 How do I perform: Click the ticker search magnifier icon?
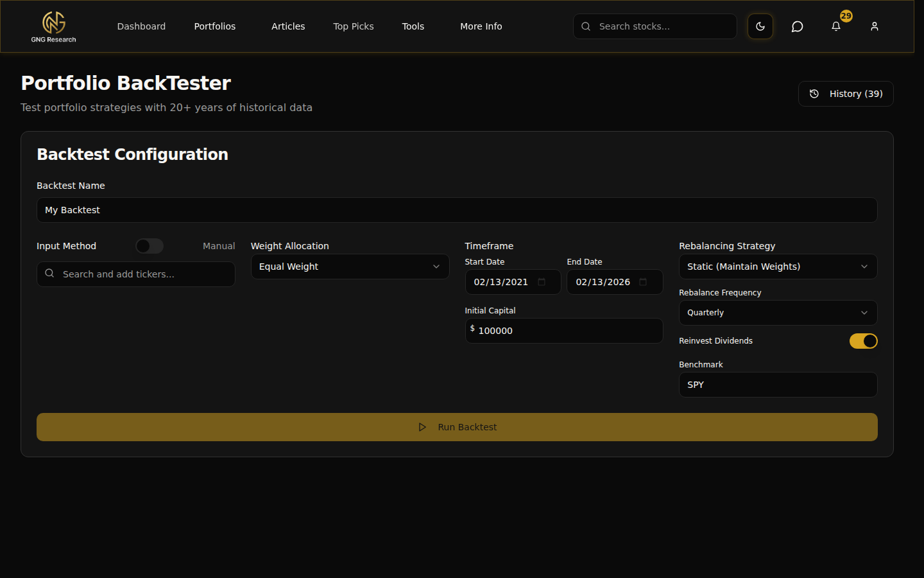(49, 274)
